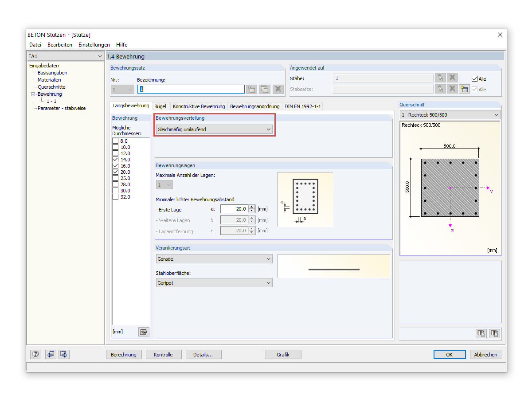The width and height of the screenshot is (532, 399).
Task: Go to the next input window
Action: [x=64, y=354]
